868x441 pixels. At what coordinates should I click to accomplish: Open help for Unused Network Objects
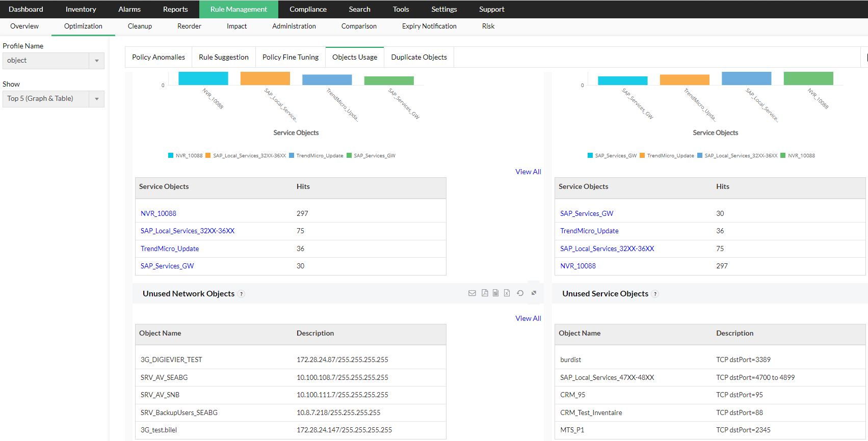[242, 294]
